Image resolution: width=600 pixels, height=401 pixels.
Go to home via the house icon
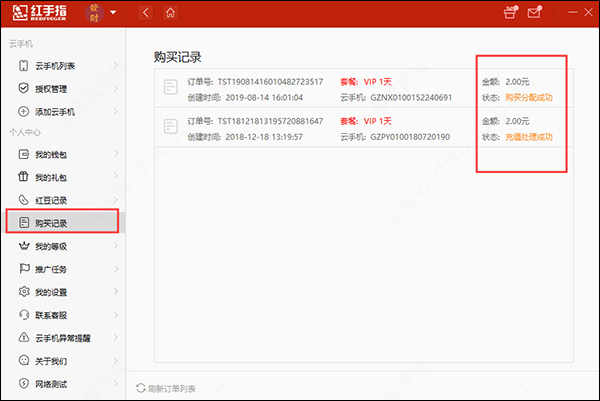[170, 13]
